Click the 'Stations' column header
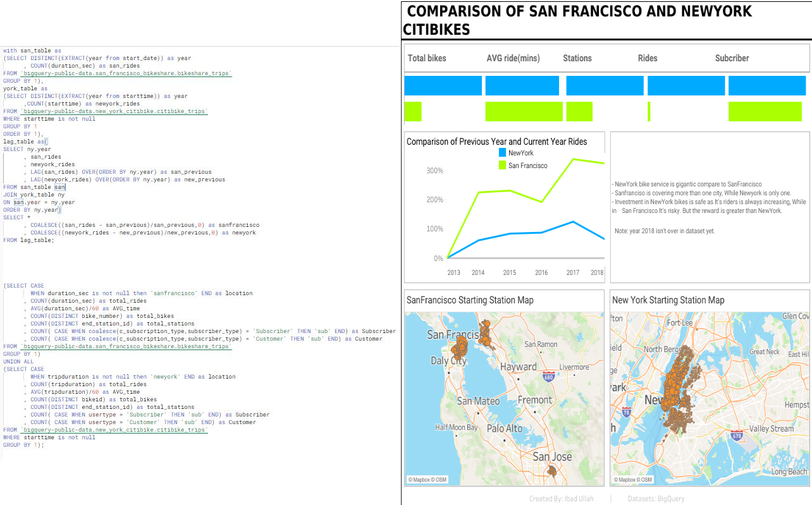This screenshot has height=505, width=812. click(x=577, y=58)
